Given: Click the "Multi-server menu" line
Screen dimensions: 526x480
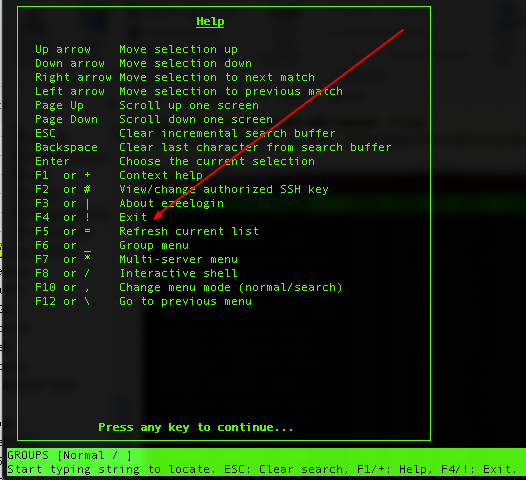Looking at the screenshot, I should tap(178, 259).
